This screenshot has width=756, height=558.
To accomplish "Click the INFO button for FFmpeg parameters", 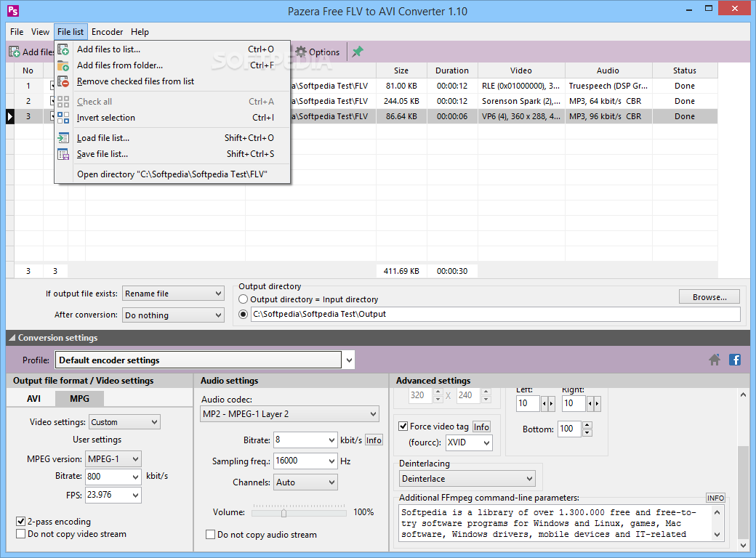I will click(x=715, y=498).
